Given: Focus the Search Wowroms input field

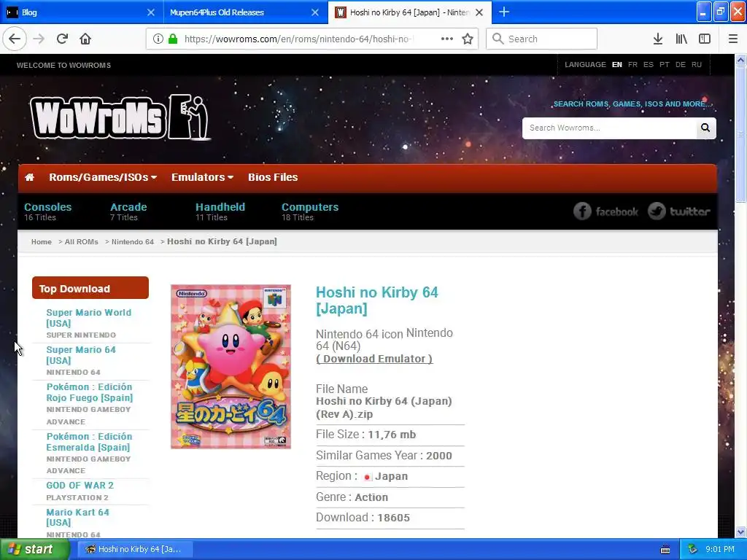Looking at the screenshot, I should tap(609, 128).
